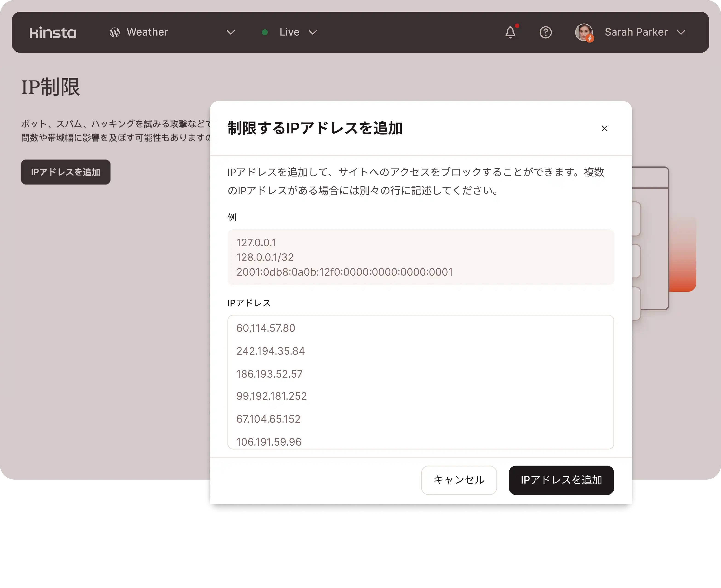Expand the Weather site dropdown chevron

tap(231, 33)
